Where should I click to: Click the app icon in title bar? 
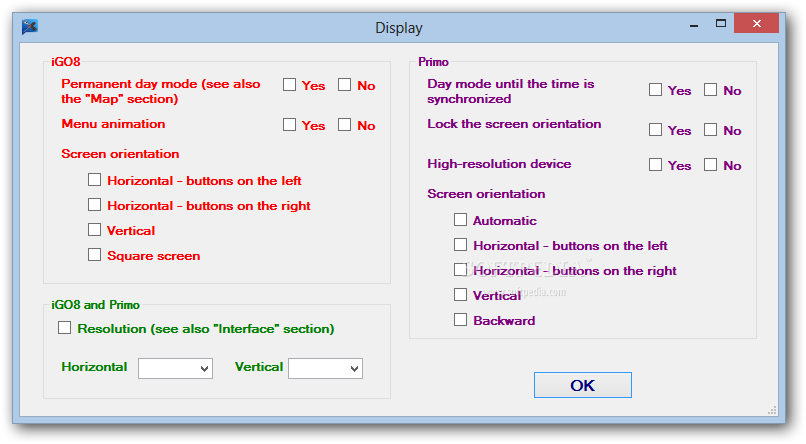[x=30, y=26]
